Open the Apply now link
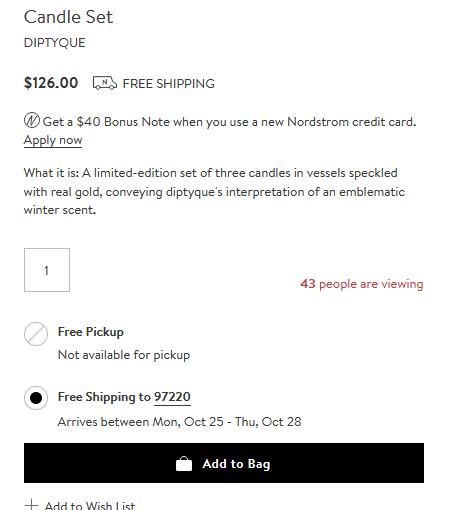449x510 pixels. (53, 140)
